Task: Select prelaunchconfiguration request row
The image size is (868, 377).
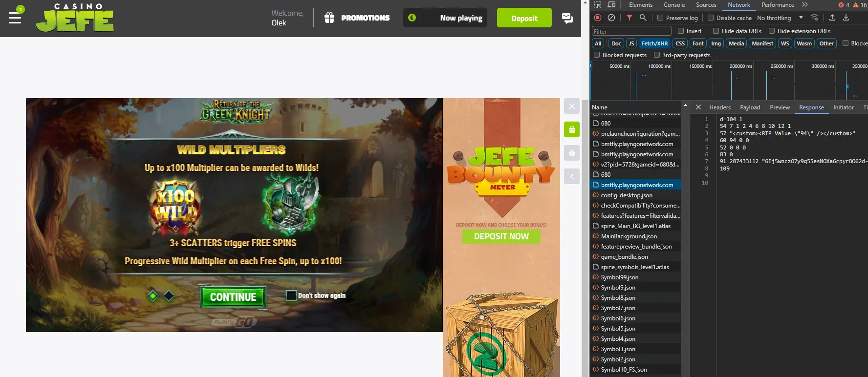Action: tap(636, 134)
